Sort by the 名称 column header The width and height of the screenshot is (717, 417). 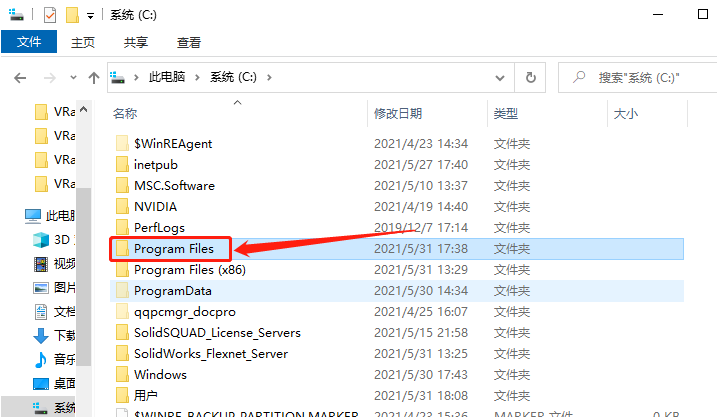(124, 113)
